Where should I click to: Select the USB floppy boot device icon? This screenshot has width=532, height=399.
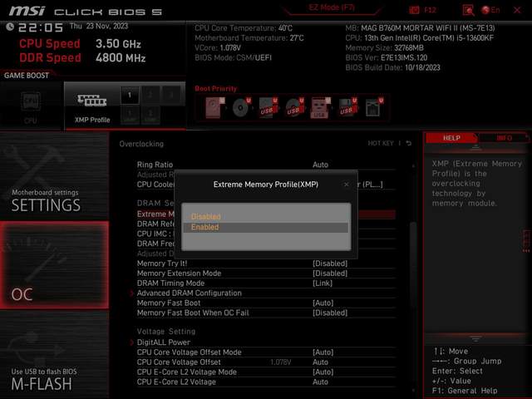click(x=347, y=108)
